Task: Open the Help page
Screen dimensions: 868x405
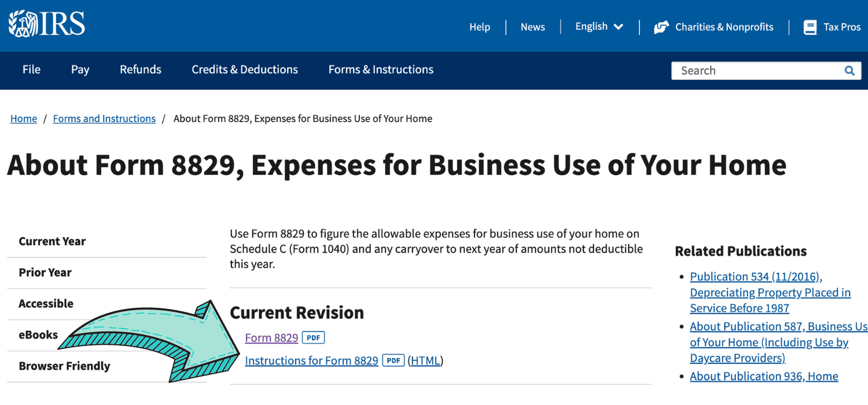Action: coord(479,27)
